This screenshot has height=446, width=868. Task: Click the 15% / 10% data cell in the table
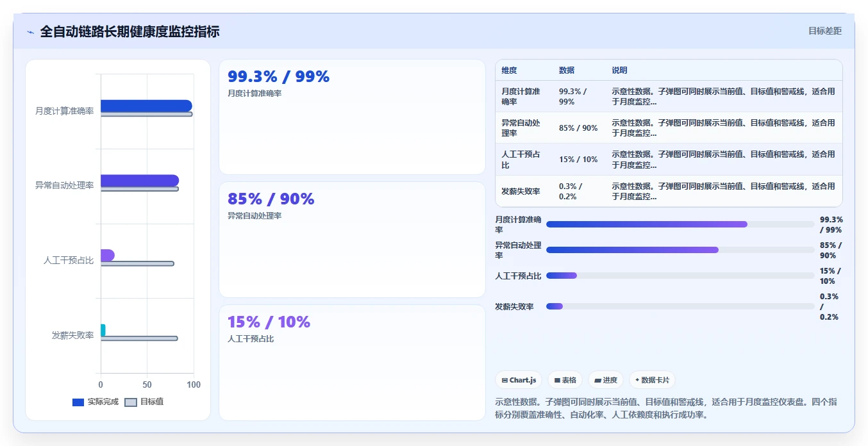[x=578, y=160]
